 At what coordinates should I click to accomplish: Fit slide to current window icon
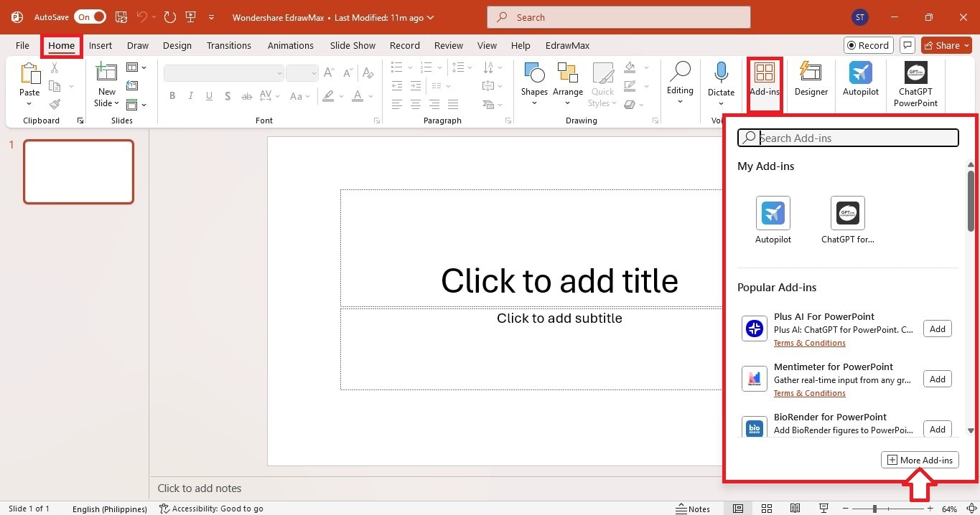(x=971, y=509)
